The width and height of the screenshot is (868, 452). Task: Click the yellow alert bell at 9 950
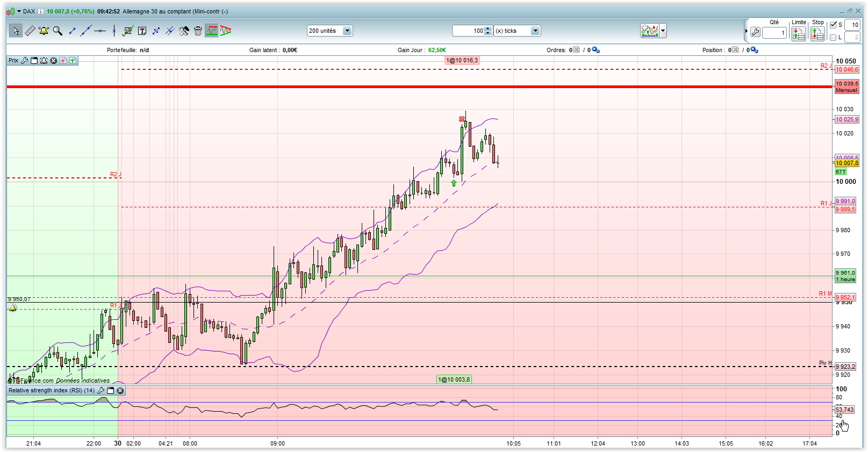click(12, 308)
